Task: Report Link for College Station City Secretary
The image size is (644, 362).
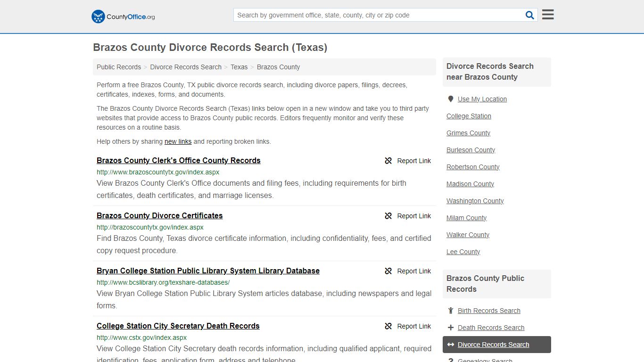Action: (414, 326)
